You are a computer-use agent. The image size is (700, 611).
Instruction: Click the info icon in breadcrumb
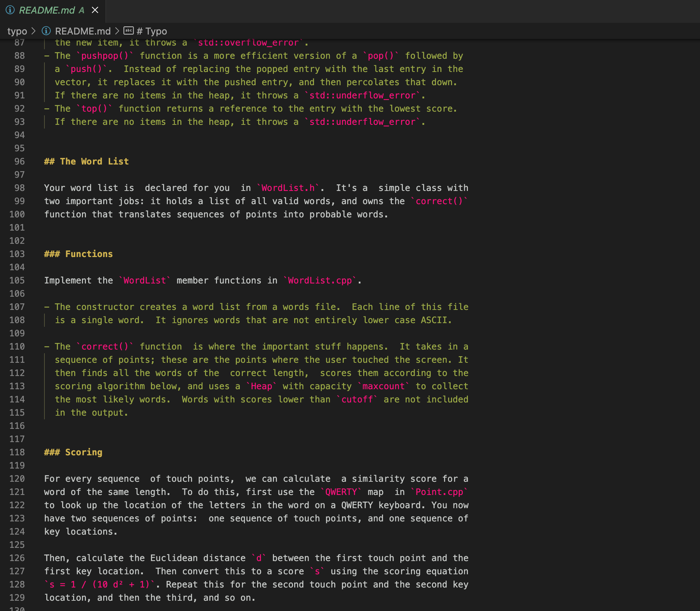point(46,31)
